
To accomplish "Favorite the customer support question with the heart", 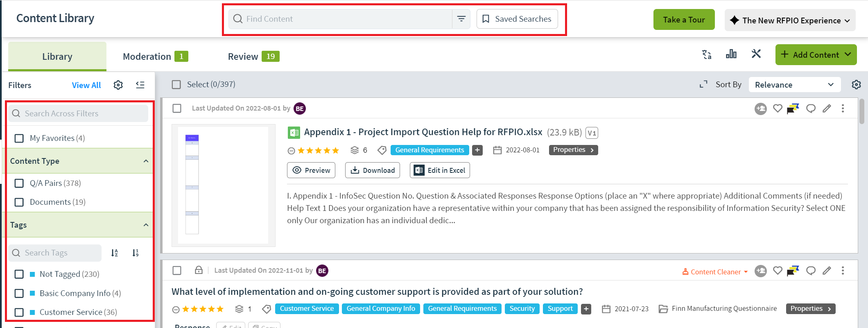I will tap(778, 271).
